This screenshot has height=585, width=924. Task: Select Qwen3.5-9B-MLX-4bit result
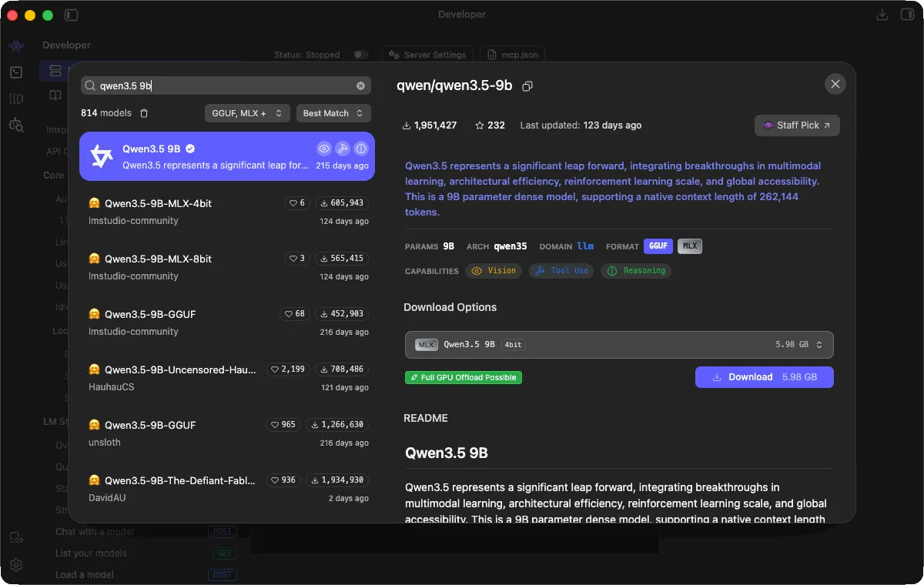[x=227, y=212]
